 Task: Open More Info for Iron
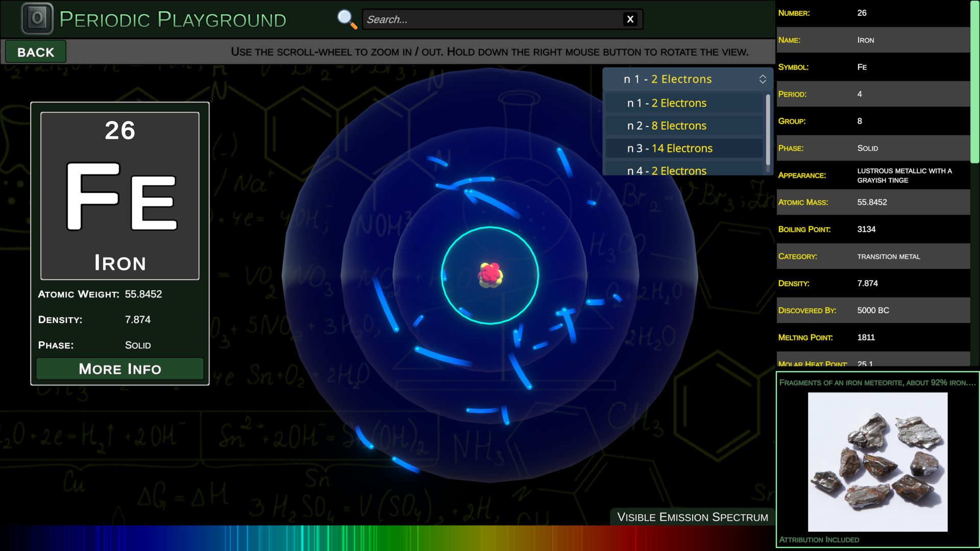(x=120, y=369)
